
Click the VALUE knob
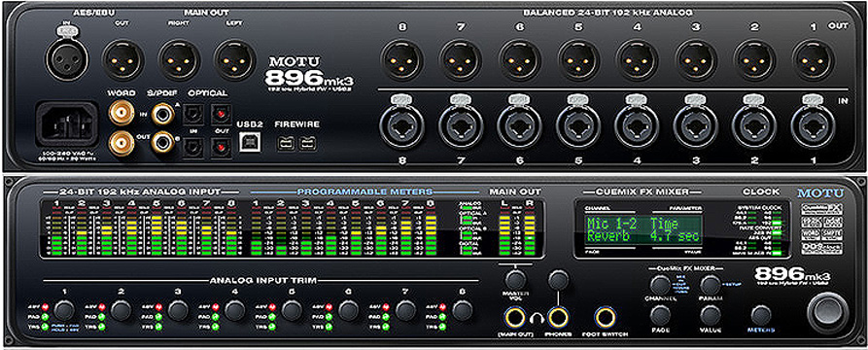[x=710, y=315]
